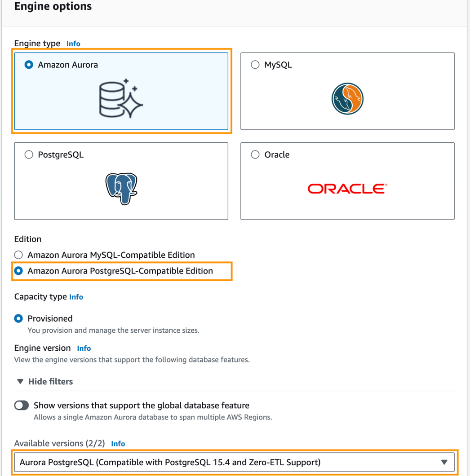Select the MySQL engine radio button
The width and height of the screenshot is (470, 476).
coord(255,65)
